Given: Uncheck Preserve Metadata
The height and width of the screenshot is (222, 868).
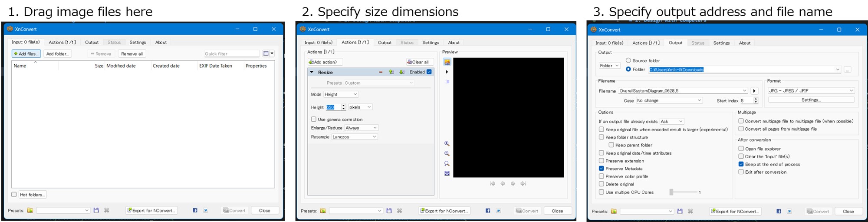Looking at the screenshot, I should [x=601, y=169].
